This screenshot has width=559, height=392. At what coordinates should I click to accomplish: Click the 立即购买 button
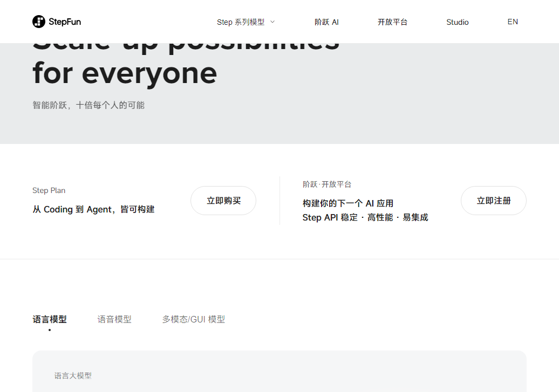point(223,201)
